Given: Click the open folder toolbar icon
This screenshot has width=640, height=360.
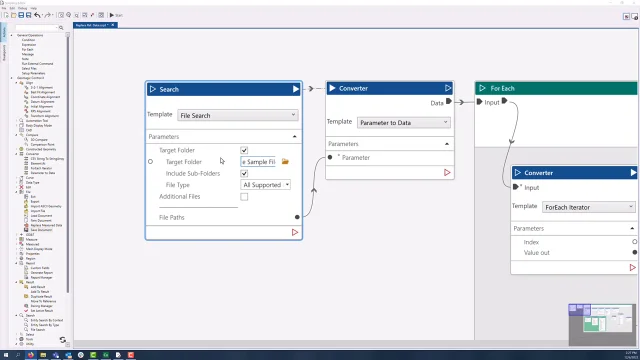Looking at the screenshot, I should click(13, 15).
